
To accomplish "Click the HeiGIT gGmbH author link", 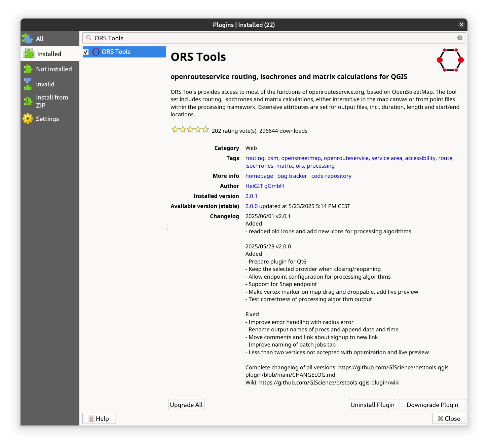I will point(264,186).
